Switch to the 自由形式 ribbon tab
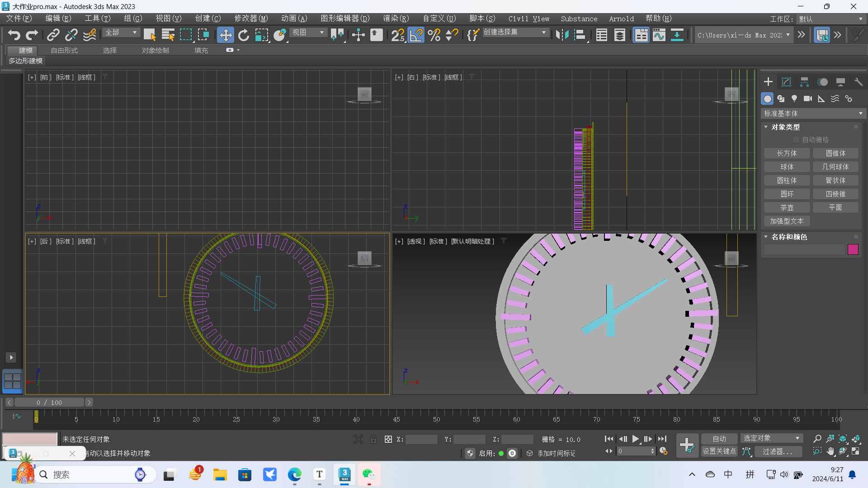The image size is (868, 488). pyautogui.click(x=64, y=50)
